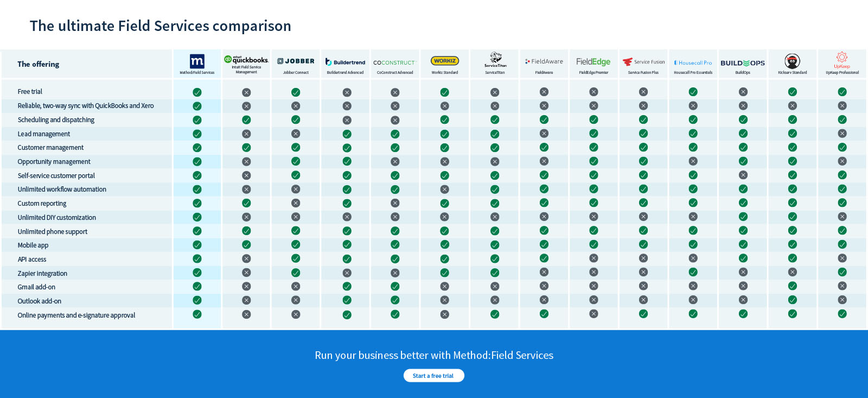Click the Method:Field Services logo
The width and height of the screenshot is (868, 398).
(x=197, y=61)
